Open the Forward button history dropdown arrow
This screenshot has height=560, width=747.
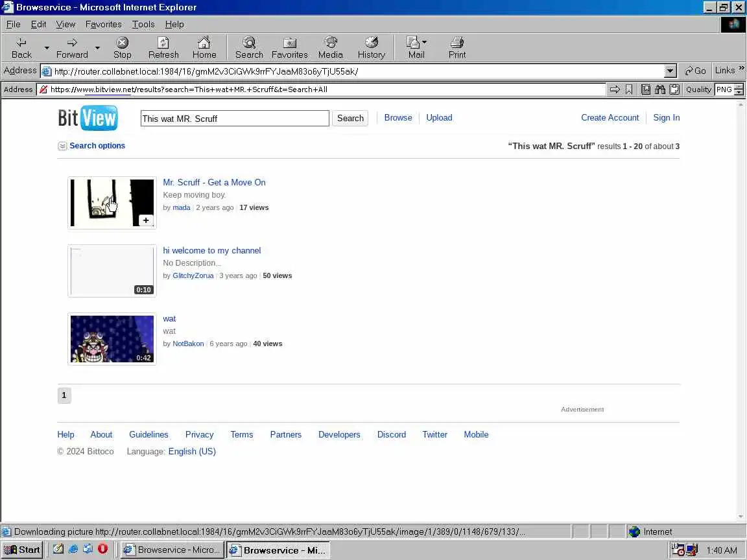pos(97,47)
